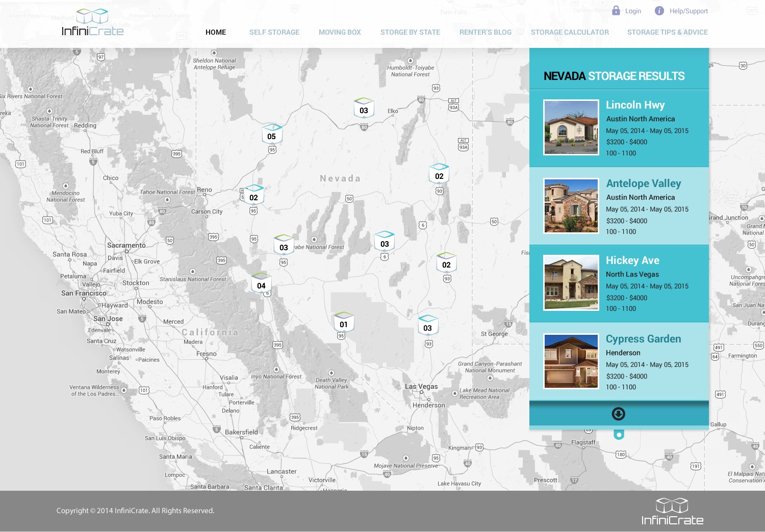
Task: Select map crate marker 02 near Reno
Action: (253, 196)
